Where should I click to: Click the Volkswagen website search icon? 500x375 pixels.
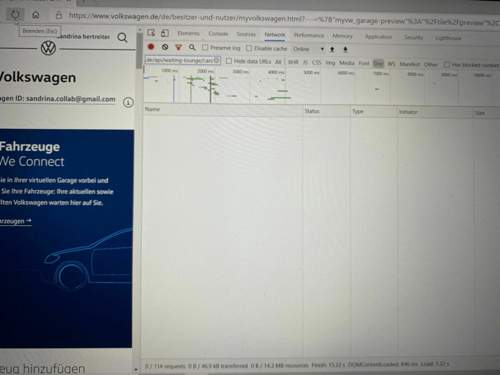coord(122,37)
